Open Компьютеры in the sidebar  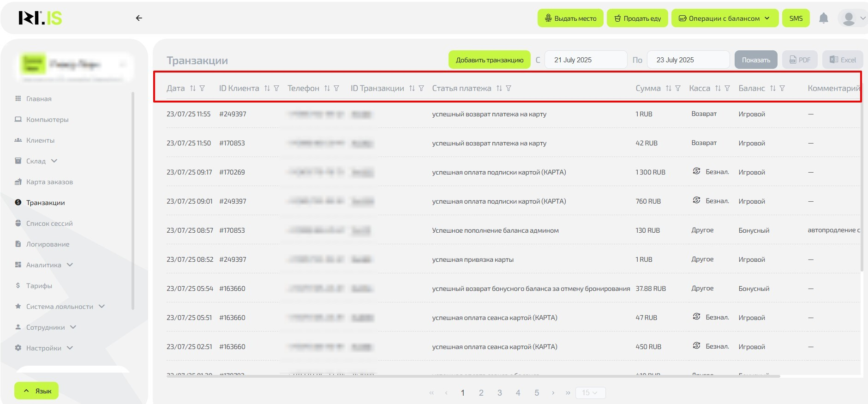pos(47,120)
